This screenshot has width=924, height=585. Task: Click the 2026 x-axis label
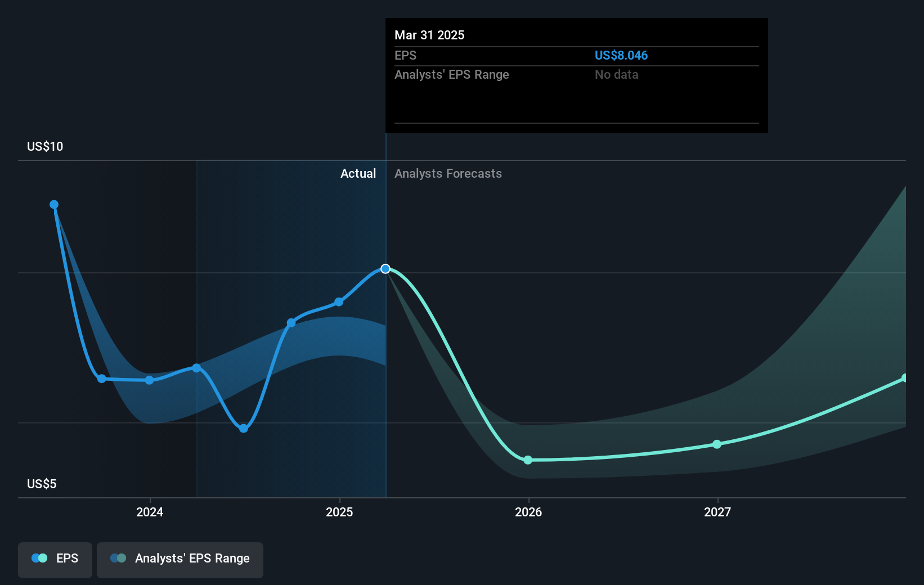pyautogui.click(x=528, y=512)
